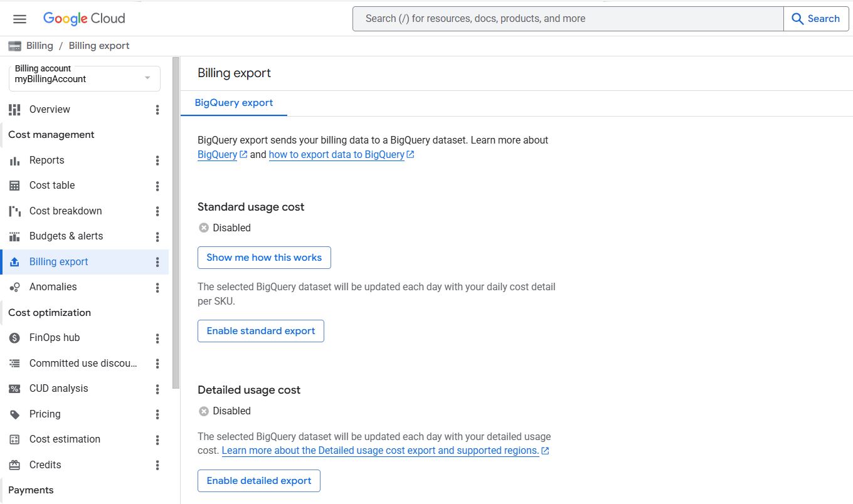Click the Credits gift icon
The image size is (853, 504).
click(14, 465)
